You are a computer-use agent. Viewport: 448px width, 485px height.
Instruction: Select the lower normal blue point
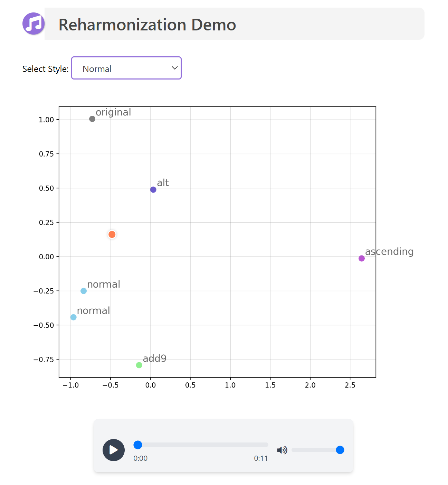click(74, 317)
